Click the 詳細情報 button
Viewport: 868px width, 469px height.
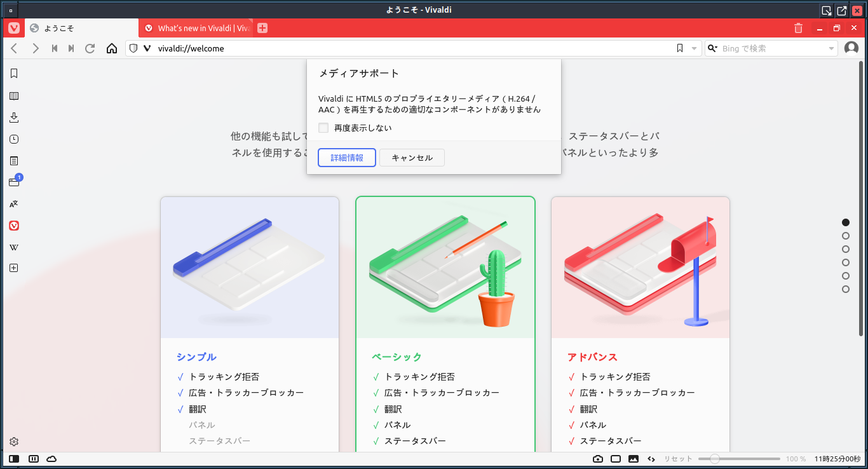coord(347,158)
